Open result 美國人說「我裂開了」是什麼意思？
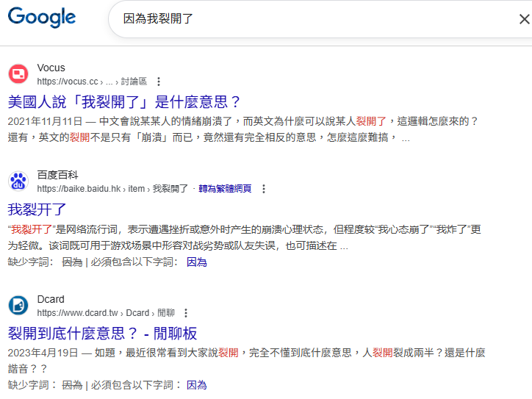The height and width of the screenshot is (399, 532). [x=124, y=101]
